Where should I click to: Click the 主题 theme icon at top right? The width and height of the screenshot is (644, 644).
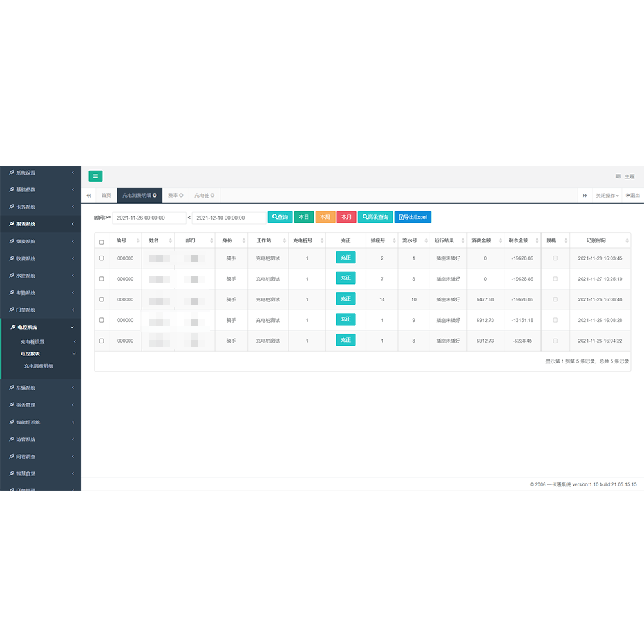tap(618, 176)
